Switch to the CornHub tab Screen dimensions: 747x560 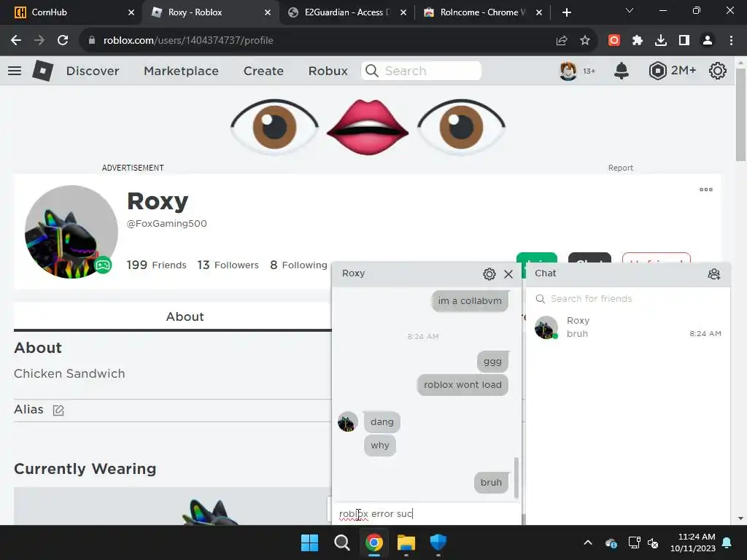click(x=71, y=12)
